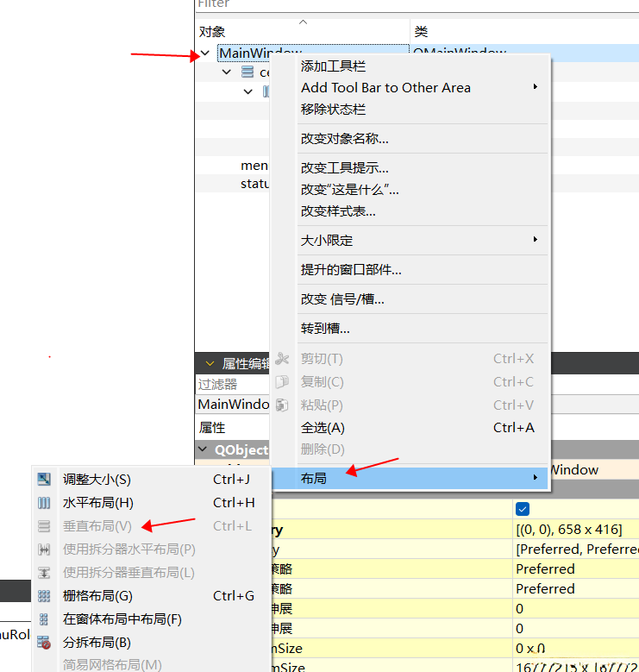This screenshot has width=639, height=672.
Task: Click the grid layout (栅格布局) icon
Action: tap(44, 596)
